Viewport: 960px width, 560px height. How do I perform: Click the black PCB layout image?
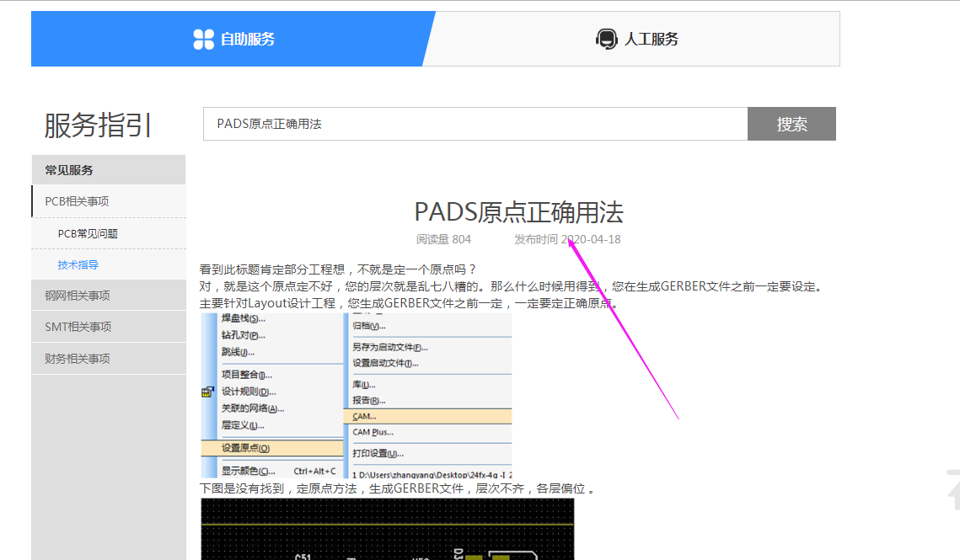pyautogui.click(x=387, y=529)
